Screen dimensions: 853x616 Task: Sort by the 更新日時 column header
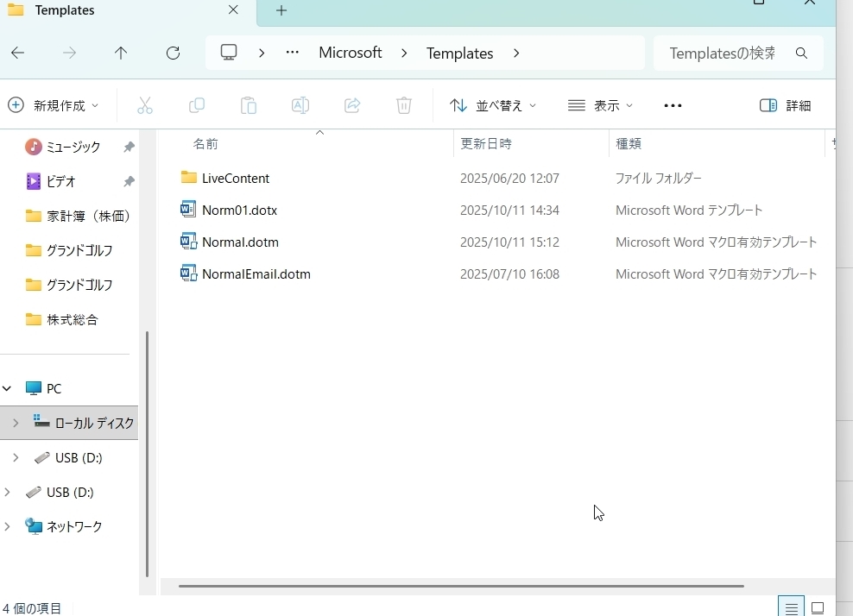486,144
